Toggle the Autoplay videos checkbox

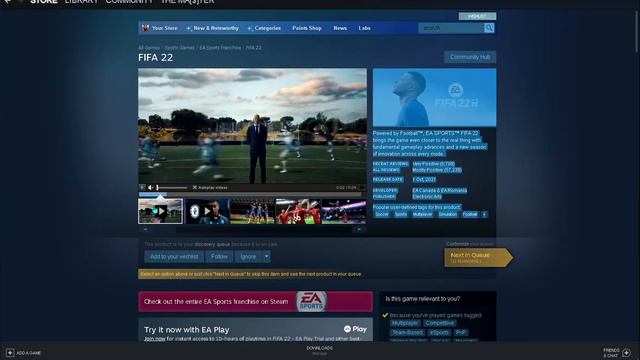[195, 187]
